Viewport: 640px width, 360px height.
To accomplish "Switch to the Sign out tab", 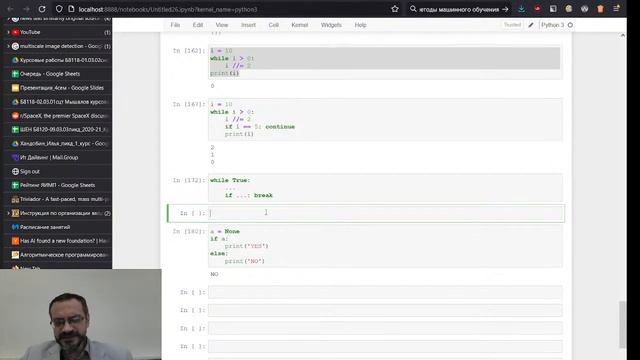I will [x=58, y=171].
